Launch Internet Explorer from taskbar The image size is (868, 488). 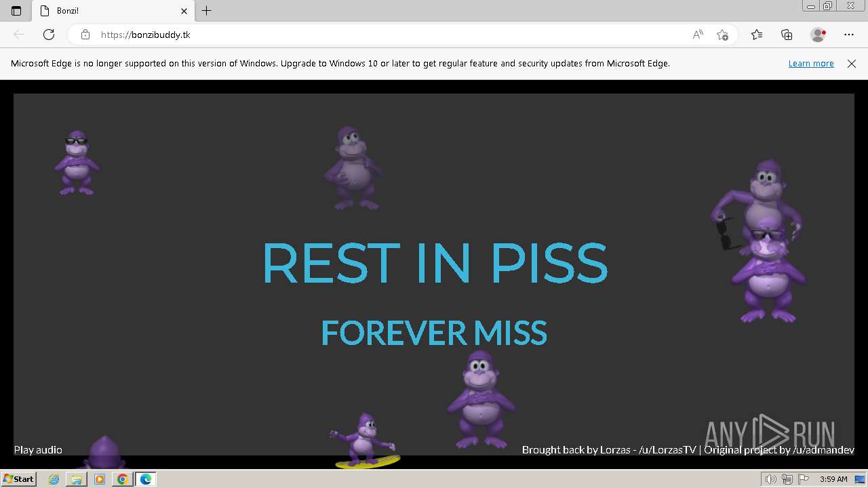[54, 479]
